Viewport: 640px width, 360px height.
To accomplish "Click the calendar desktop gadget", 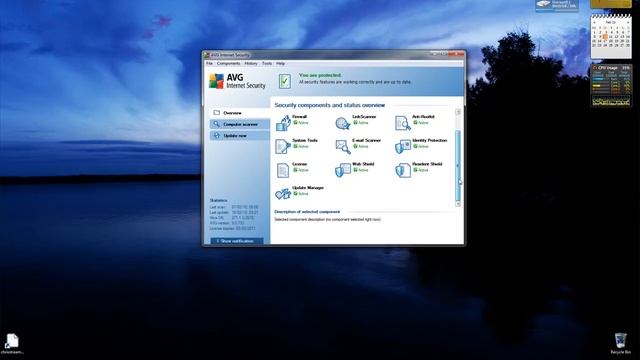I will point(611,36).
